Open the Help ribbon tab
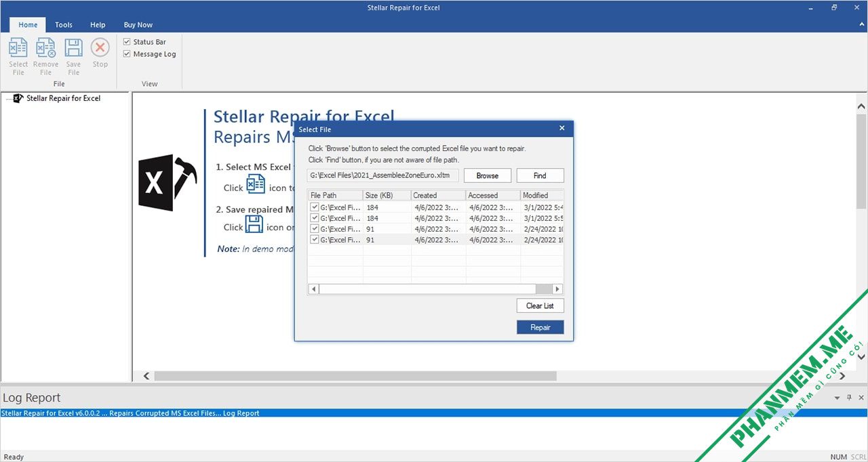The image size is (868, 462). click(x=98, y=24)
